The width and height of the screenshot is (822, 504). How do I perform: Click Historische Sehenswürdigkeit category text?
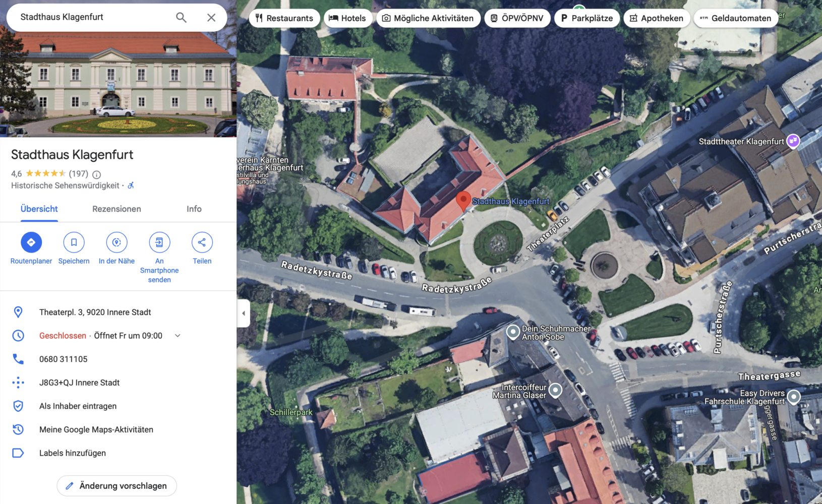pyautogui.click(x=65, y=185)
